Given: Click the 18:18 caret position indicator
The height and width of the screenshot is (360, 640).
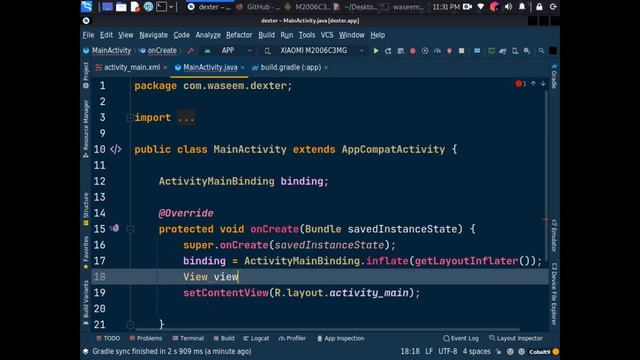Looking at the screenshot, I should click(x=410, y=351).
